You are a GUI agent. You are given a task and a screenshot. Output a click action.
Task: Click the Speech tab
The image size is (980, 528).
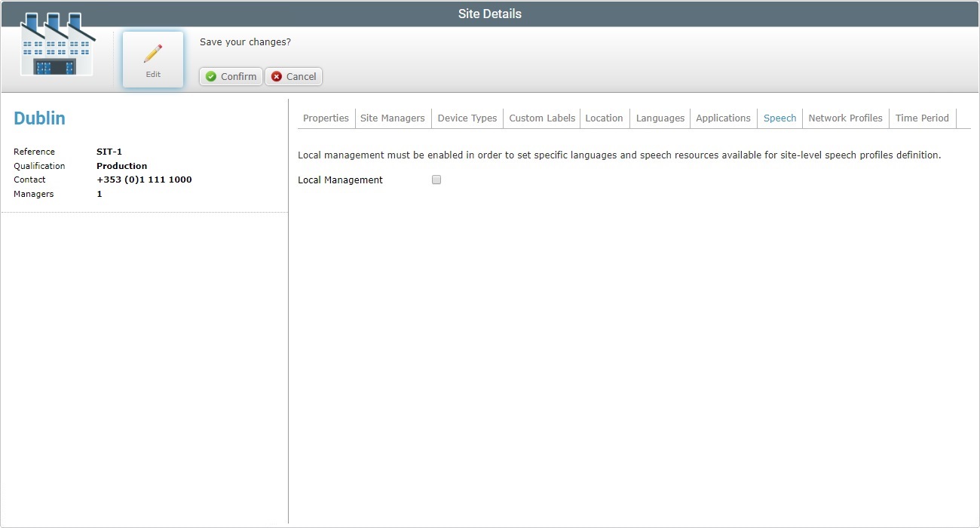coord(779,118)
